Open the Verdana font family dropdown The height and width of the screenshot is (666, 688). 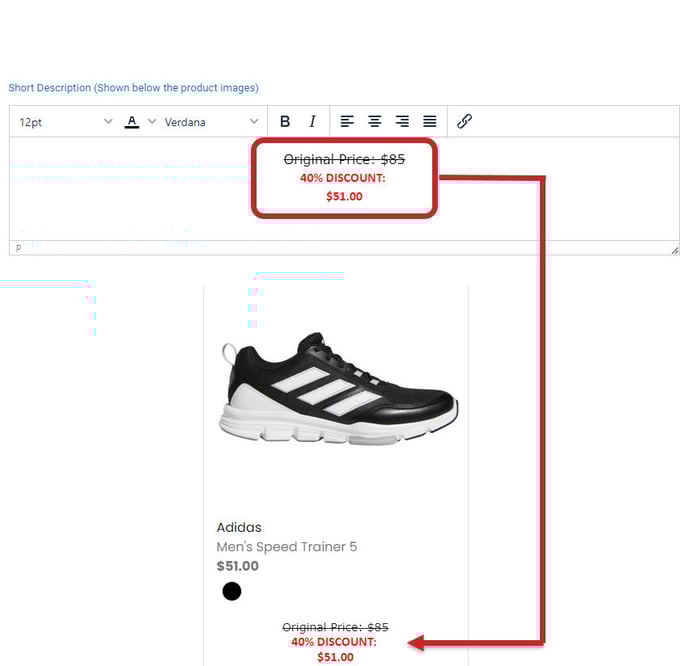211,122
